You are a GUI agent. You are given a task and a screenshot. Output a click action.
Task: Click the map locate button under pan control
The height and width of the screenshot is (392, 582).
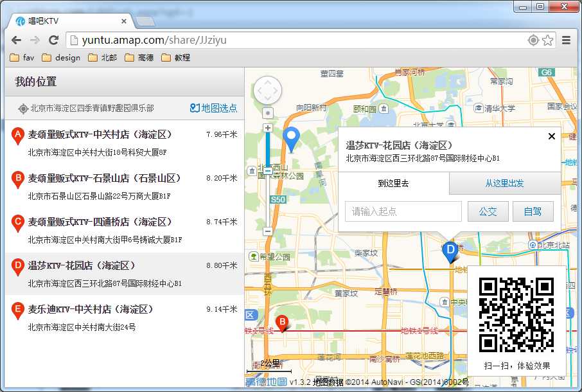click(x=268, y=113)
